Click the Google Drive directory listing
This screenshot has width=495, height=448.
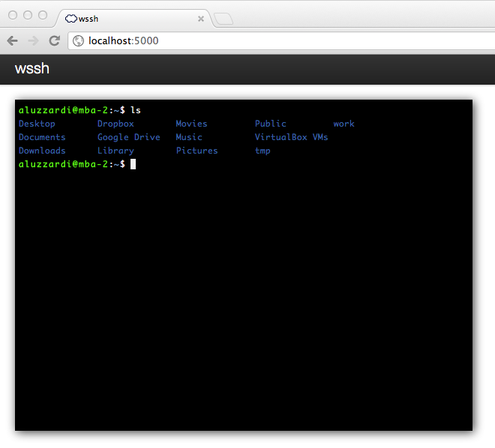128,137
